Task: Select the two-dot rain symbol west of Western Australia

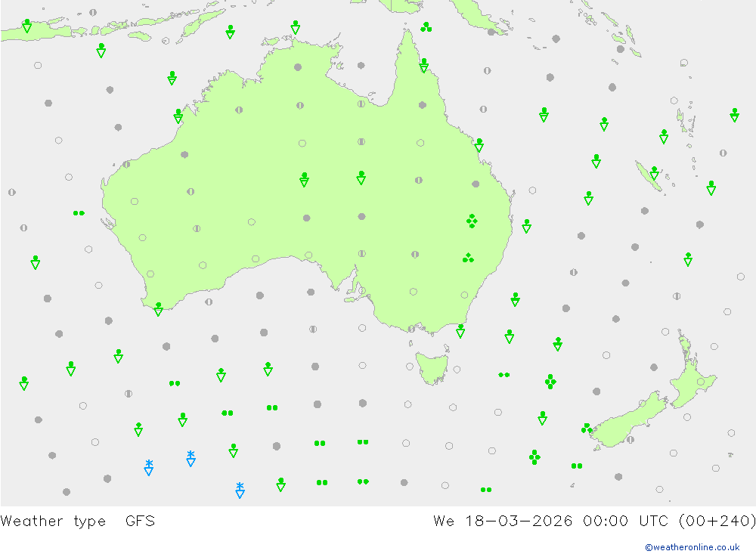Action: 79,213
